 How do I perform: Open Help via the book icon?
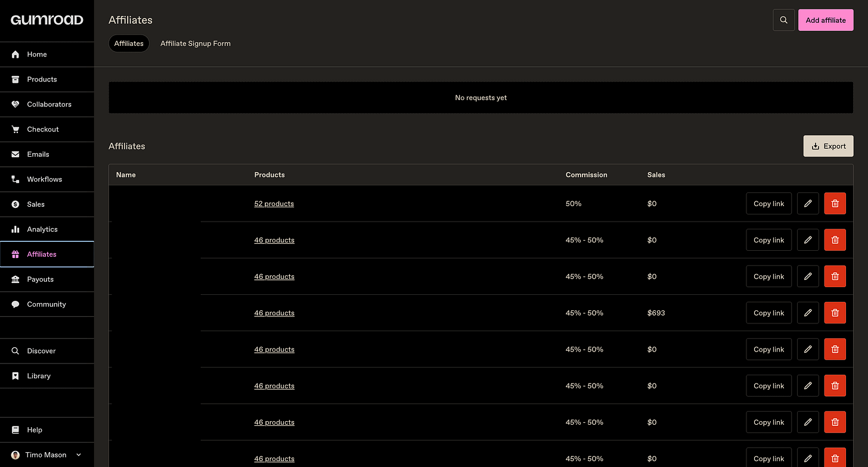(x=15, y=430)
